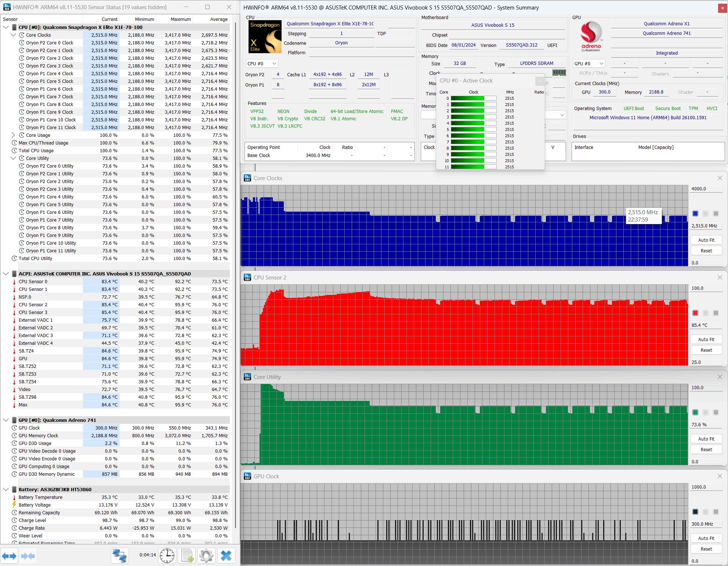Click the icon beside Charge Level row
Image resolution: width=728 pixels, height=566 pixels.
point(14,521)
